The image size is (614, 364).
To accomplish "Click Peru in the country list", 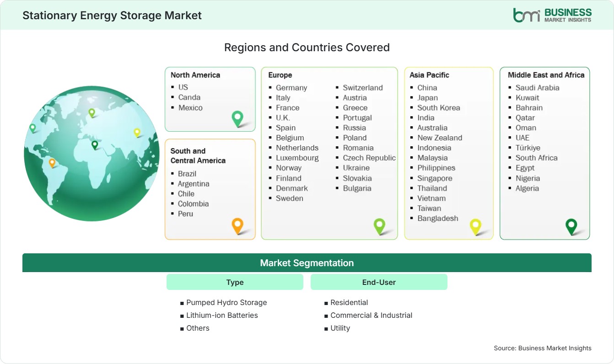I will click(x=185, y=214).
